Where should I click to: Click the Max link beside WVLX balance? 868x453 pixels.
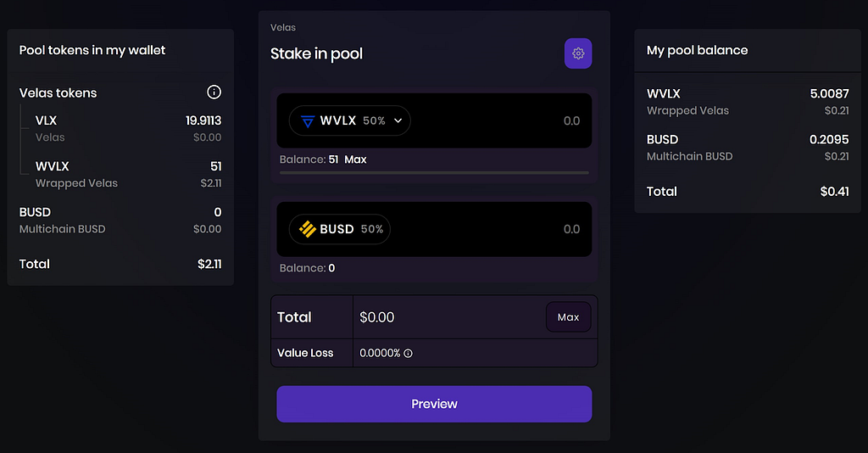click(355, 159)
